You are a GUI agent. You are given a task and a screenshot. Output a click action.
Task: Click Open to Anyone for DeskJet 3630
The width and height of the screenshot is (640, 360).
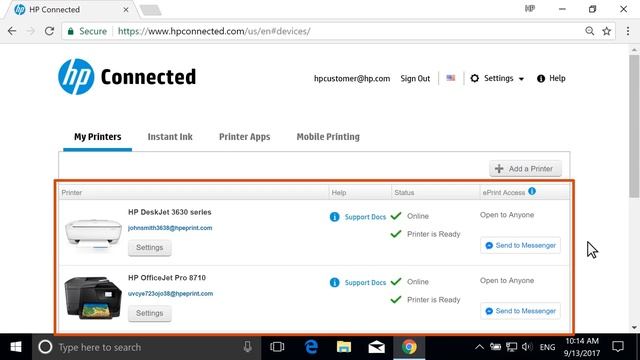coord(507,215)
